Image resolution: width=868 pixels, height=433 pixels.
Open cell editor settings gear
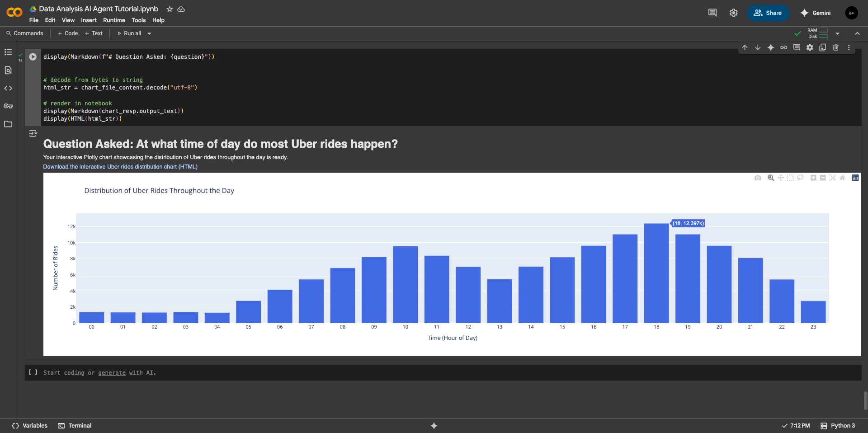(810, 47)
